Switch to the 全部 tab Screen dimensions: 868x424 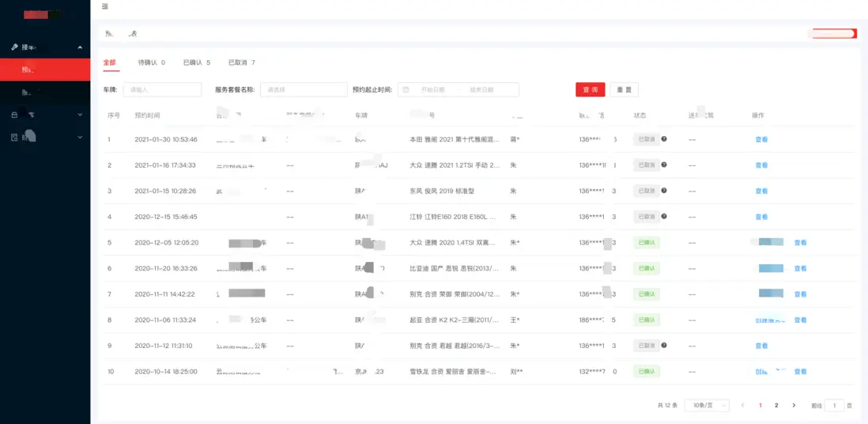pyautogui.click(x=110, y=62)
